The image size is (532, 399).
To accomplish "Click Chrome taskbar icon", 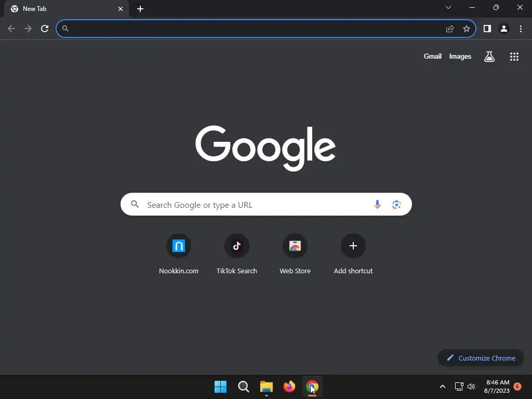I will [x=312, y=387].
